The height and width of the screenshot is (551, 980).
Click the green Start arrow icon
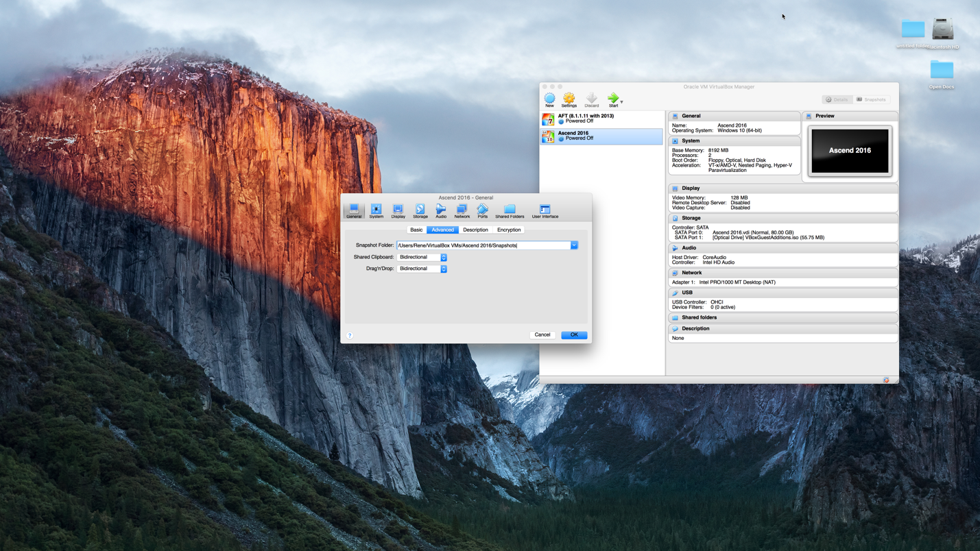(x=613, y=99)
